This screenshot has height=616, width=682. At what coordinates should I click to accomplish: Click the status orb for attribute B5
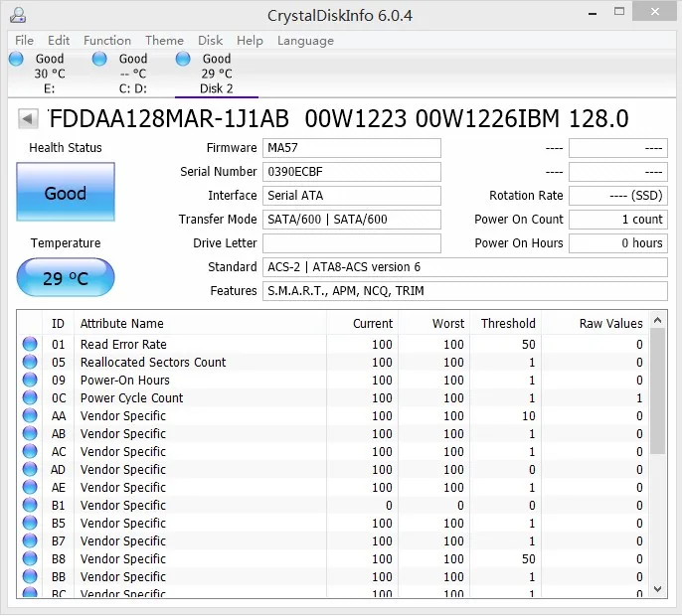(x=30, y=523)
